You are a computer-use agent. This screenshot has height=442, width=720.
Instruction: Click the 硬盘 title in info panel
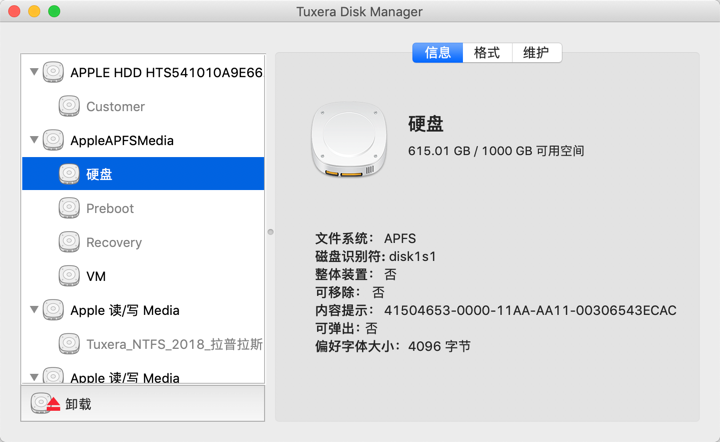pyautogui.click(x=426, y=124)
